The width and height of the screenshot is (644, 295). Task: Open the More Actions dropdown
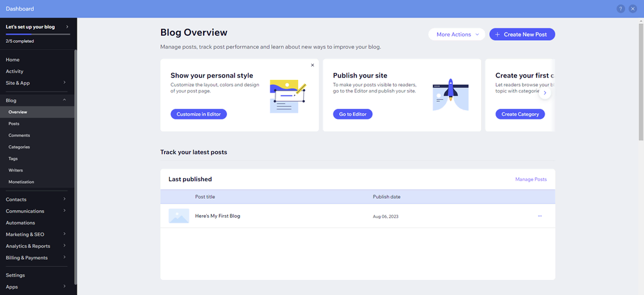(x=457, y=35)
